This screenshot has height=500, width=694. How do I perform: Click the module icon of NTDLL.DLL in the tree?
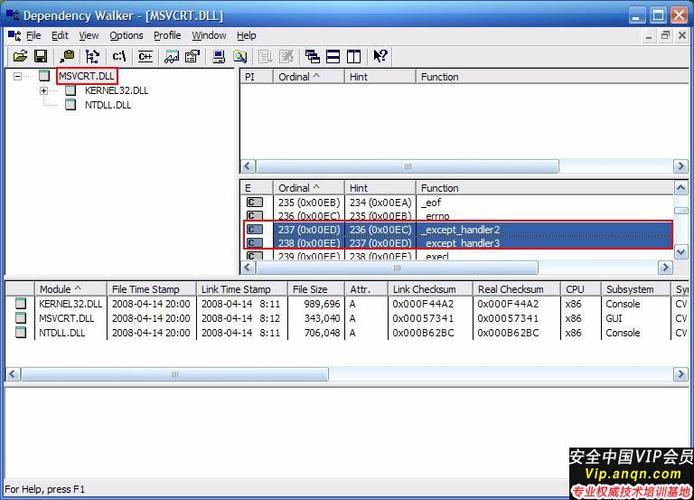tap(70, 105)
